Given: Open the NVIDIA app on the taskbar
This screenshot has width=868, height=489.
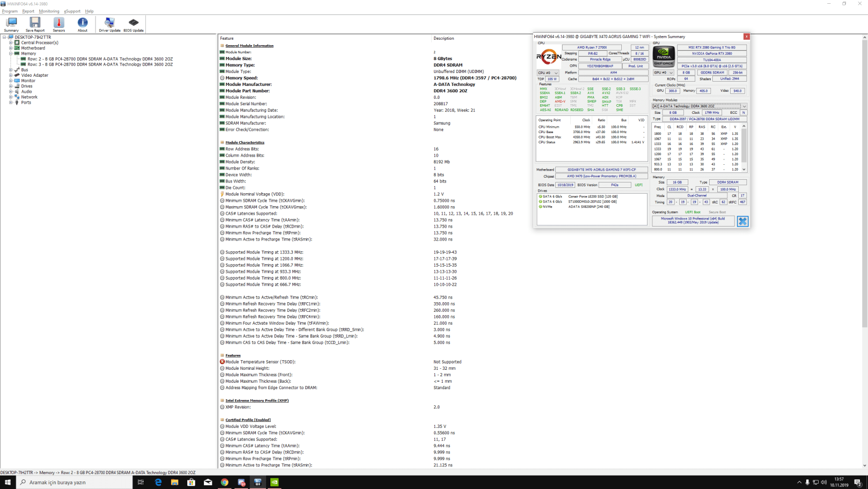Looking at the screenshot, I should pyautogui.click(x=275, y=482).
